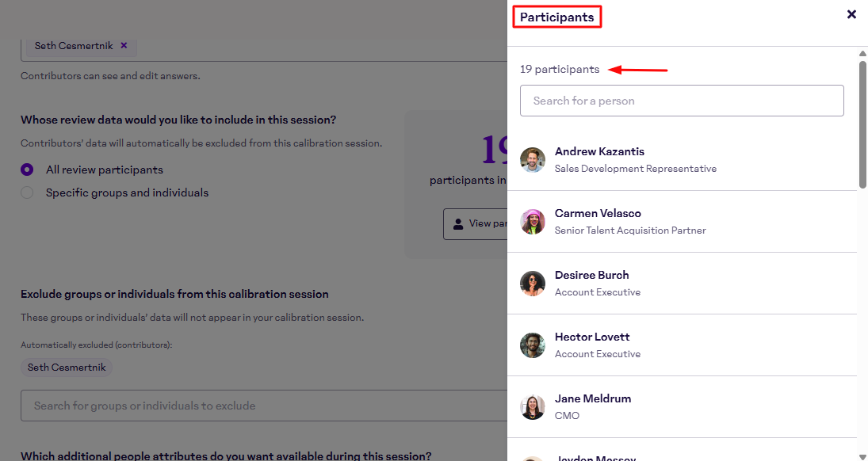Close the Participants panel
Viewport: 868px width, 461px height.
pos(851,14)
